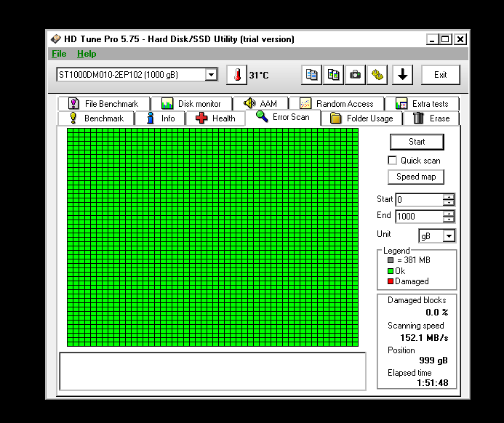This screenshot has width=504, height=423.
Task: Click the HD Tune title bar icon
Action: [55, 39]
